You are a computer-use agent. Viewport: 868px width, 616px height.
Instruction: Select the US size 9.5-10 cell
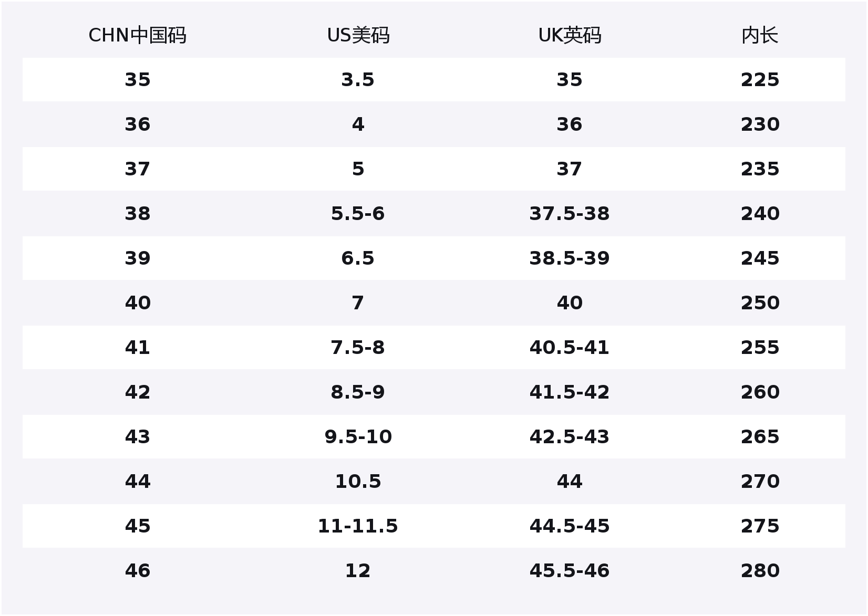(x=358, y=437)
